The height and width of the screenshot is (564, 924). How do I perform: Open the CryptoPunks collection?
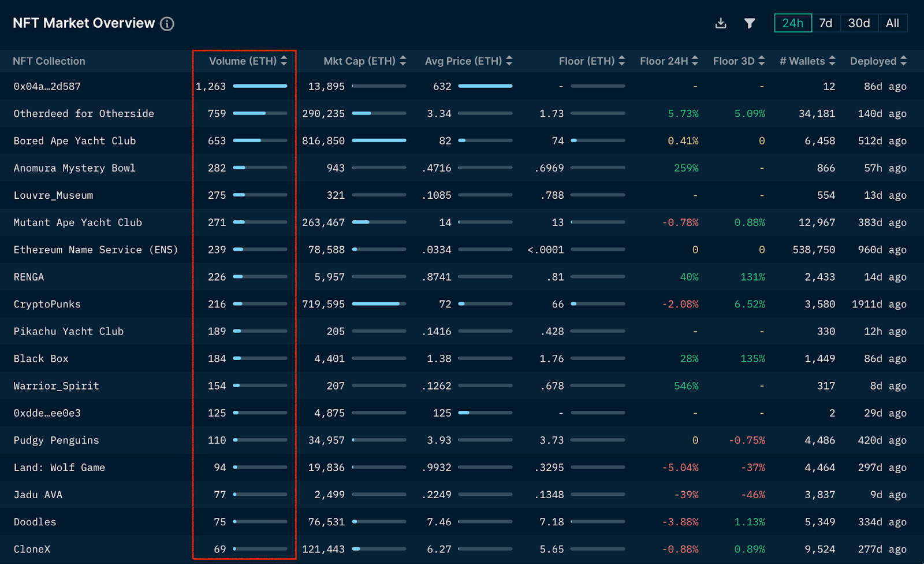pos(47,304)
